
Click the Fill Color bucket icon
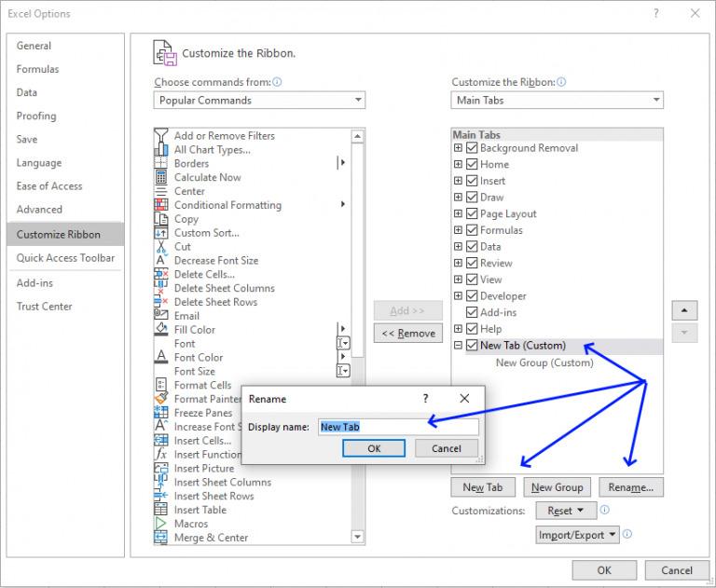(160, 330)
